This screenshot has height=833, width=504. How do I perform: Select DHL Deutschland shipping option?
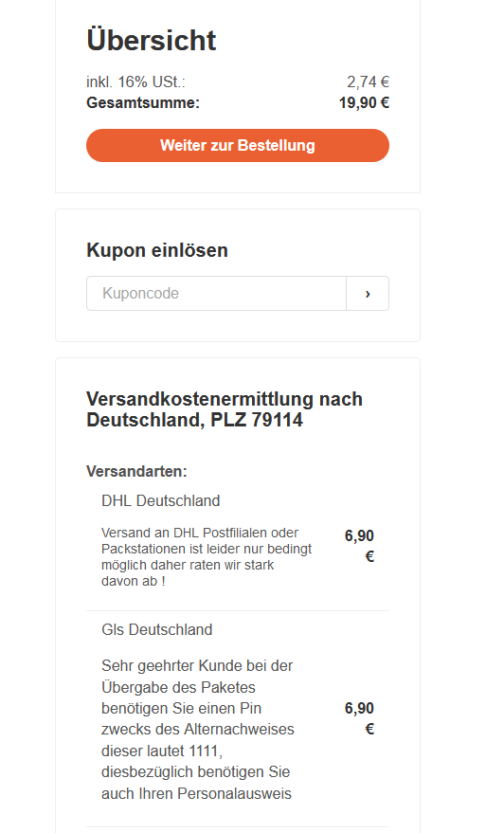[x=160, y=501]
